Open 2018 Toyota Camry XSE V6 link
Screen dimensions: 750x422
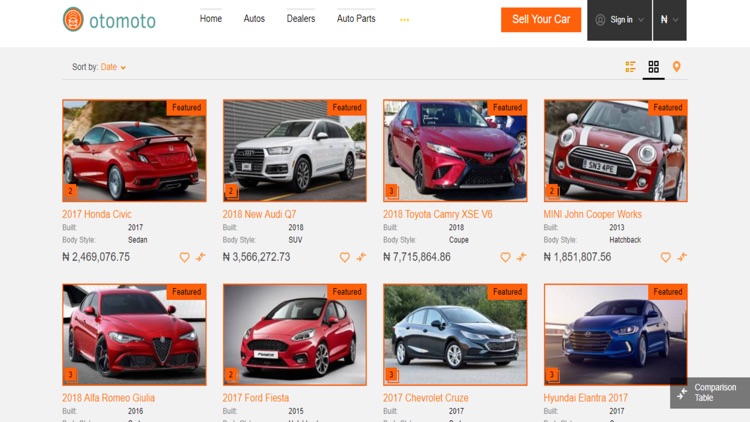pos(437,214)
